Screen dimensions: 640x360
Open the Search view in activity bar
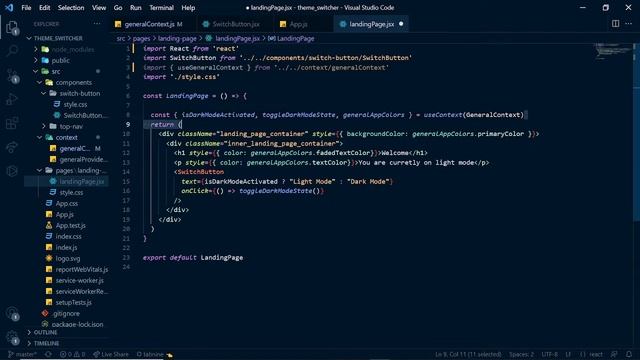tap(12, 51)
